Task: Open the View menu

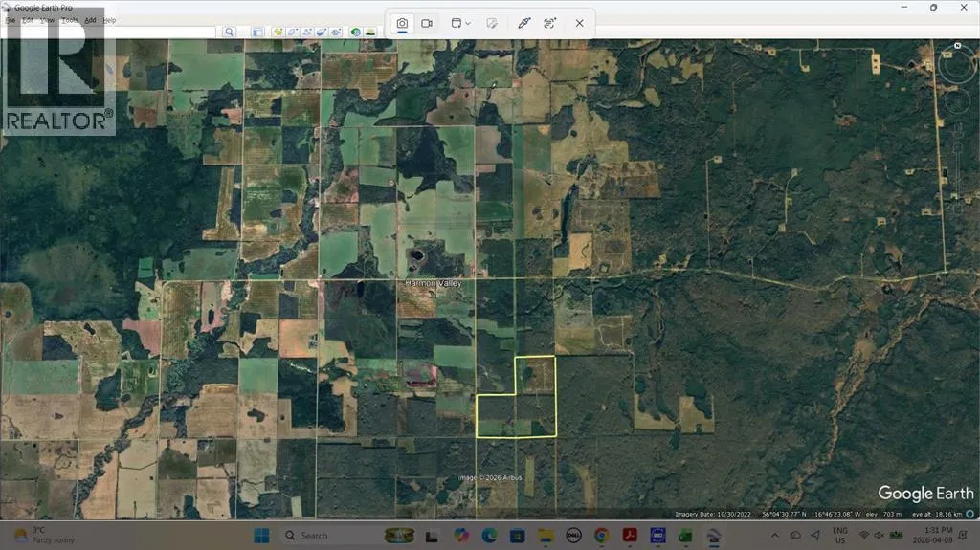Action: (x=48, y=20)
